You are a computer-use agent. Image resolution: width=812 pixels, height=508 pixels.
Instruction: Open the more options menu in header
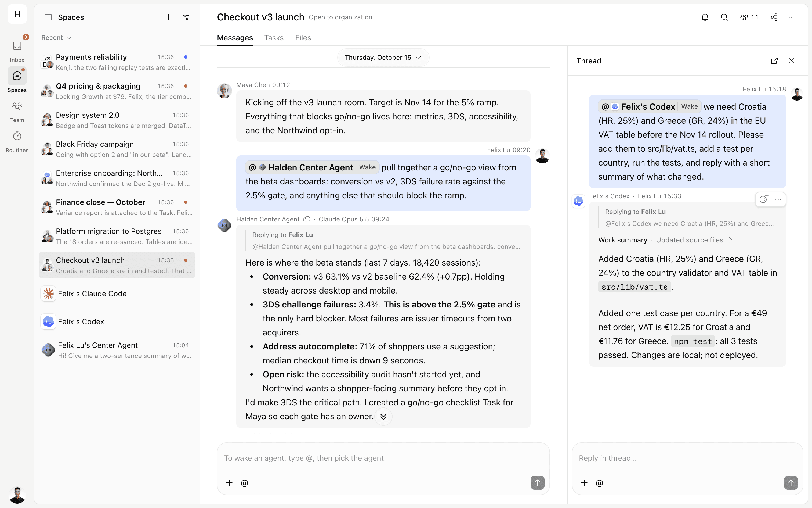[x=792, y=17]
